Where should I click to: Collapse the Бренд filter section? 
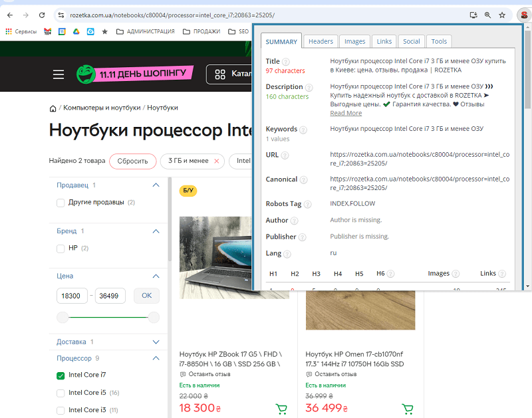pos(156,231)
